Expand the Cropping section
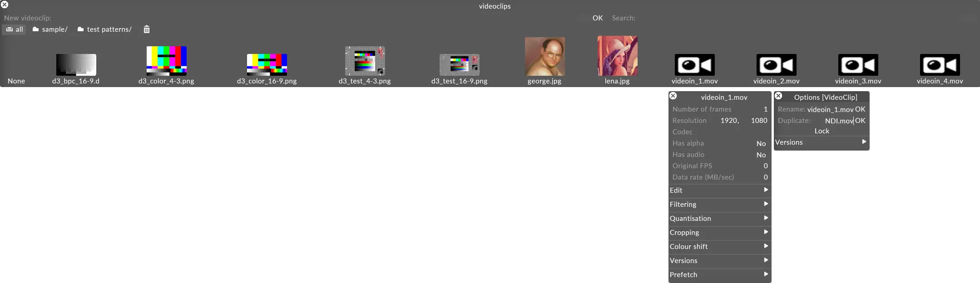This screenshot has height=283, width=980. click(720, 233)
